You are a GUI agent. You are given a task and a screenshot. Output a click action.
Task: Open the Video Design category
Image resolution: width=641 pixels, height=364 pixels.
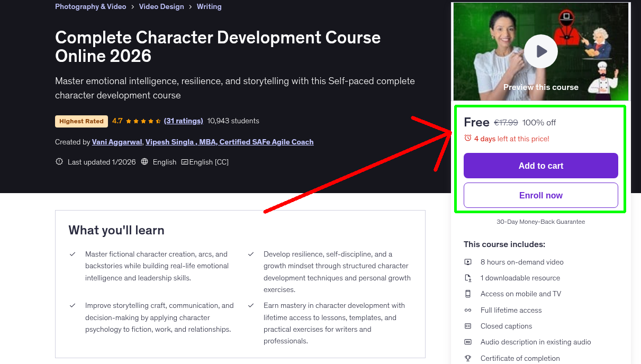coord(161,6)
